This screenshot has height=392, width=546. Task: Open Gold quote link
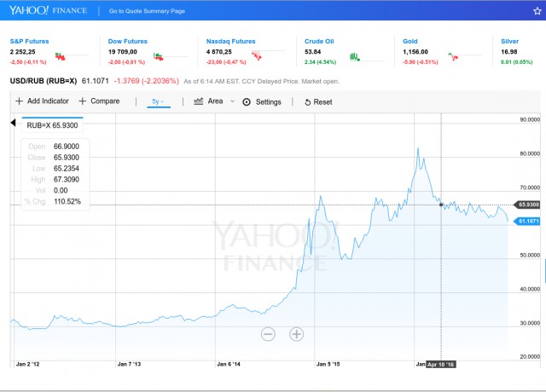point(410,41)
